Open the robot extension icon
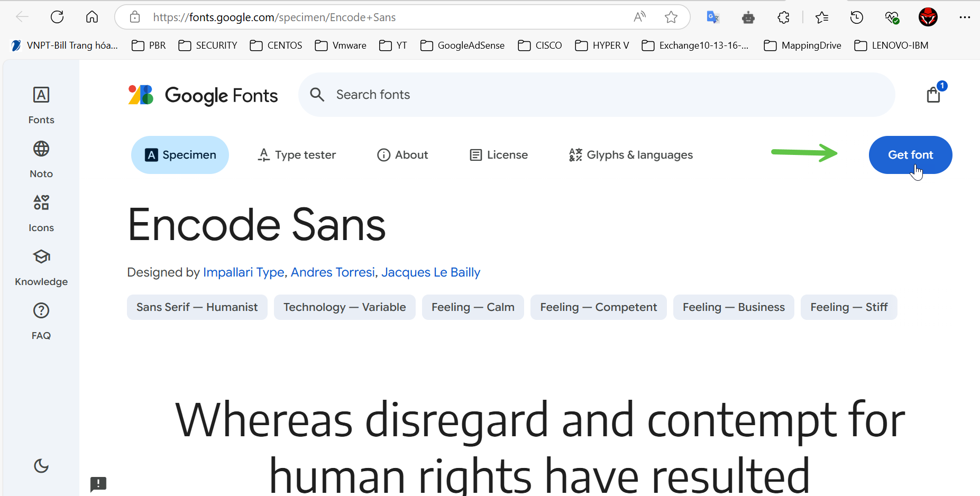This screenshot has width=980, height=496. click(748, 17)
